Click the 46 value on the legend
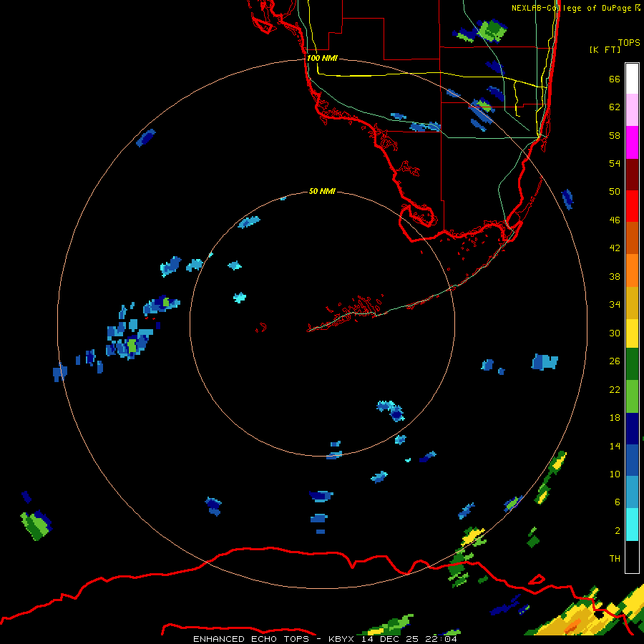Screen dimensions: 644x644 click(x=615, y=220)
